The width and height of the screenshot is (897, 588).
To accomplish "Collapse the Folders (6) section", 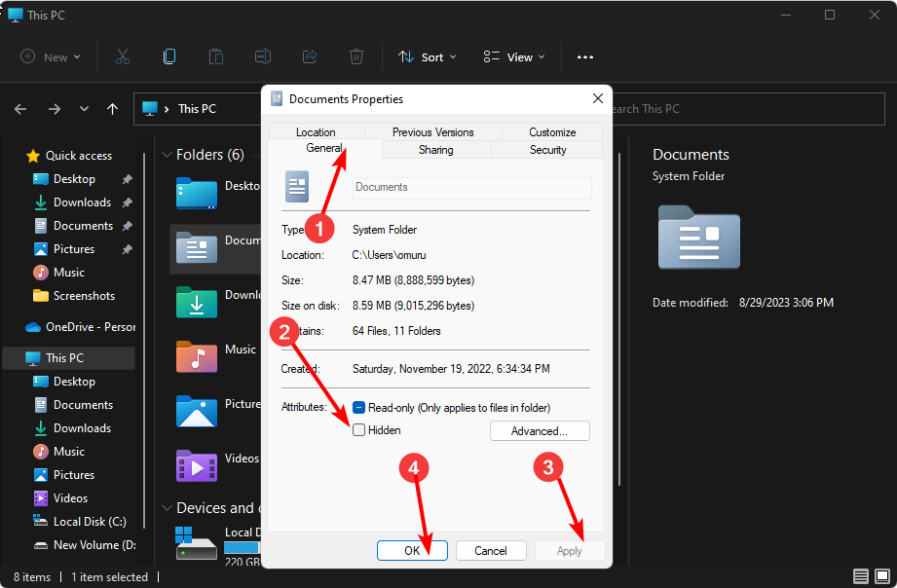I will [x=167, y=154].
